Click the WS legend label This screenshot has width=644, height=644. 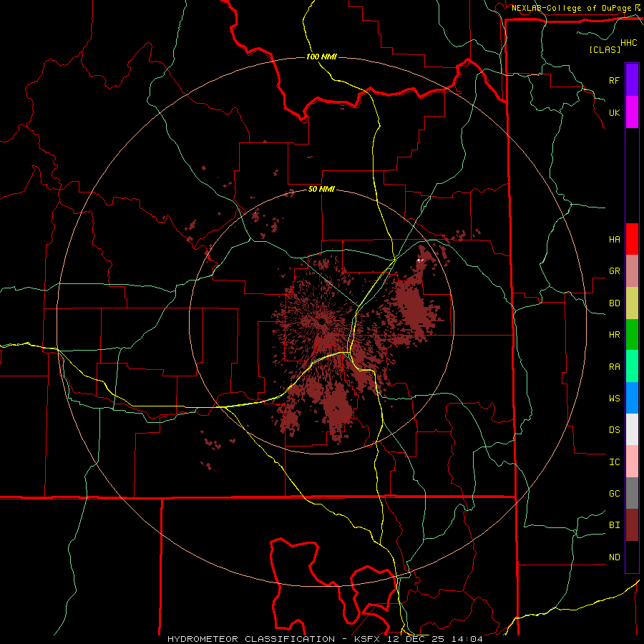pyautogui.click(x=614, y=399)
